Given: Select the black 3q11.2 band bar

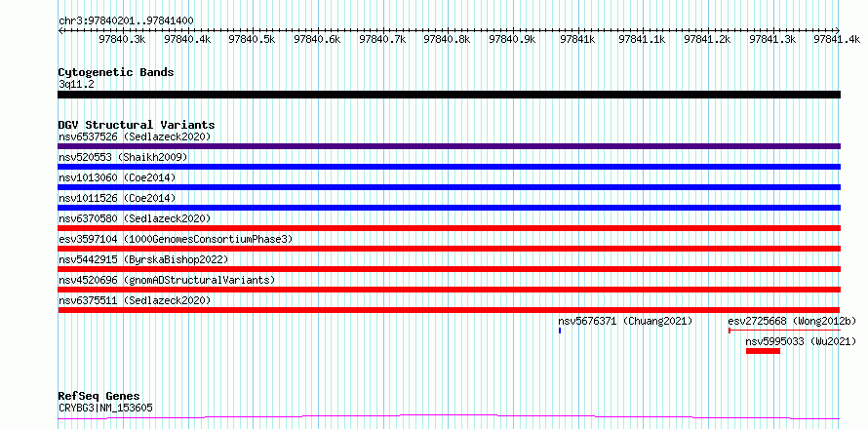Looking at the screenshot, I should (449, 95).
